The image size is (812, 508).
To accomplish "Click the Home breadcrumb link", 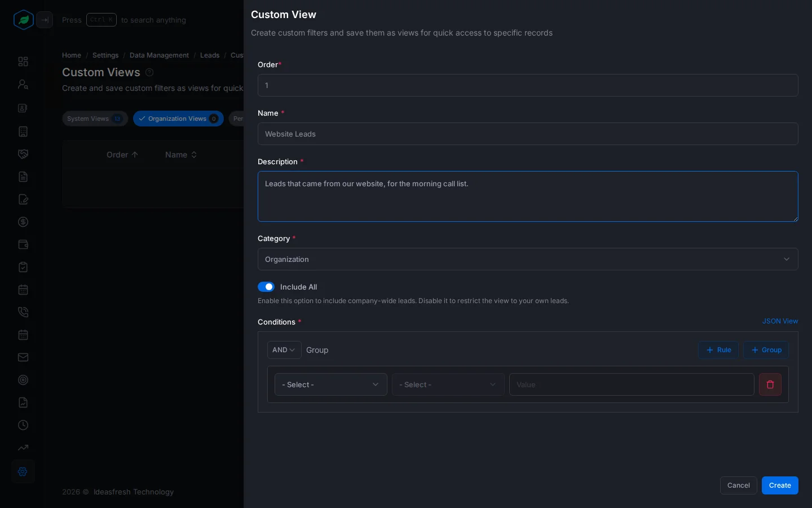I will pyautogui.click(x=72, y=55).
